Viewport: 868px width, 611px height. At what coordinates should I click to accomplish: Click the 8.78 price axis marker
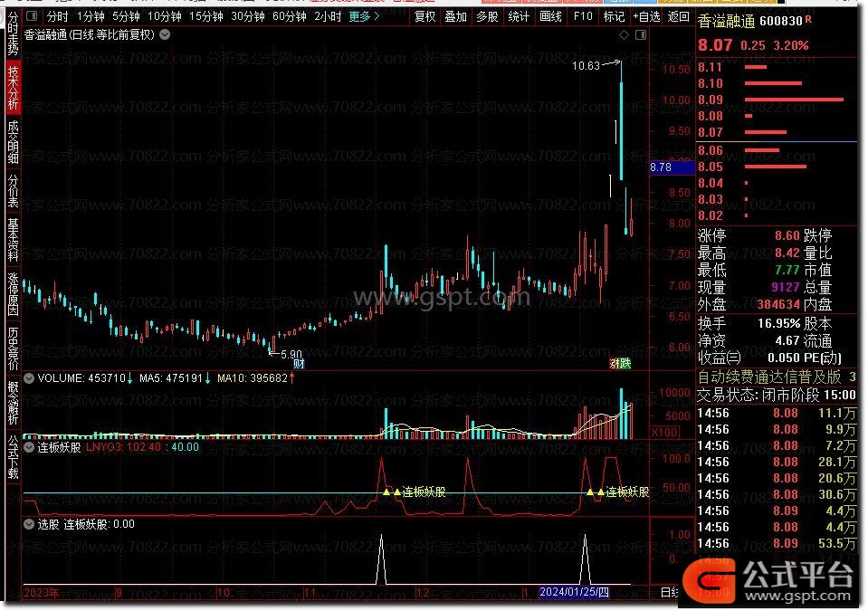click(x=672, y=167)
